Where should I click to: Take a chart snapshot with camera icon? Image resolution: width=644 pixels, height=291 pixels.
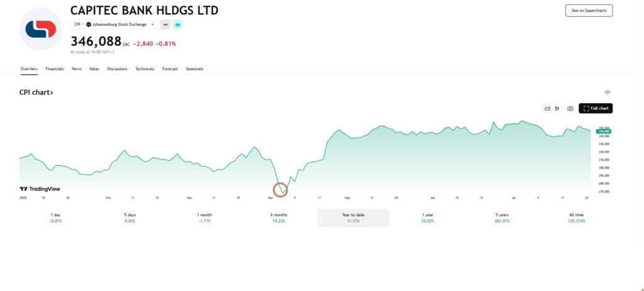tap(570, 108)
